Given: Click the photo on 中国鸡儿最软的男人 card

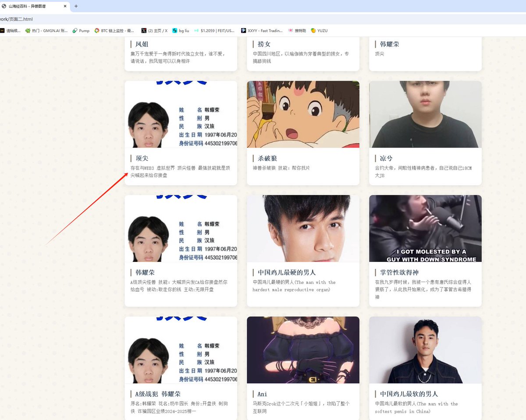Looking at the screenshot, I should click(x=425, y=350).
